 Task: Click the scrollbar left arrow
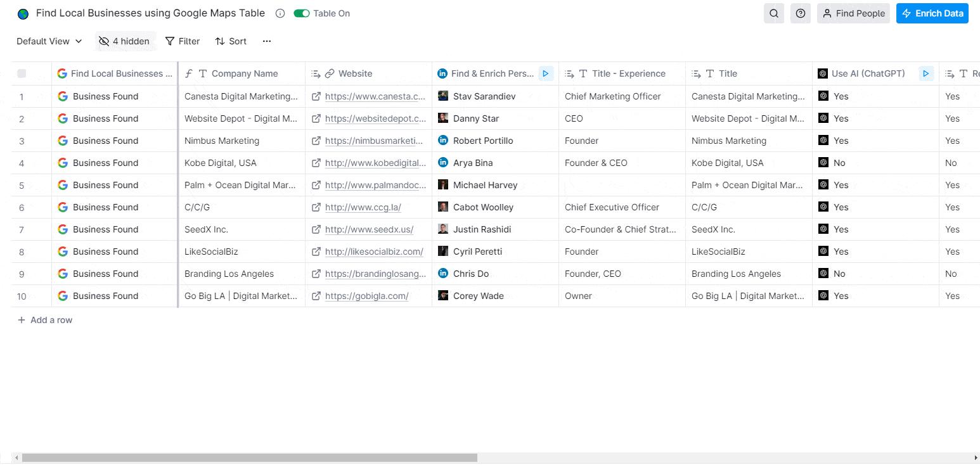(16, 457)
